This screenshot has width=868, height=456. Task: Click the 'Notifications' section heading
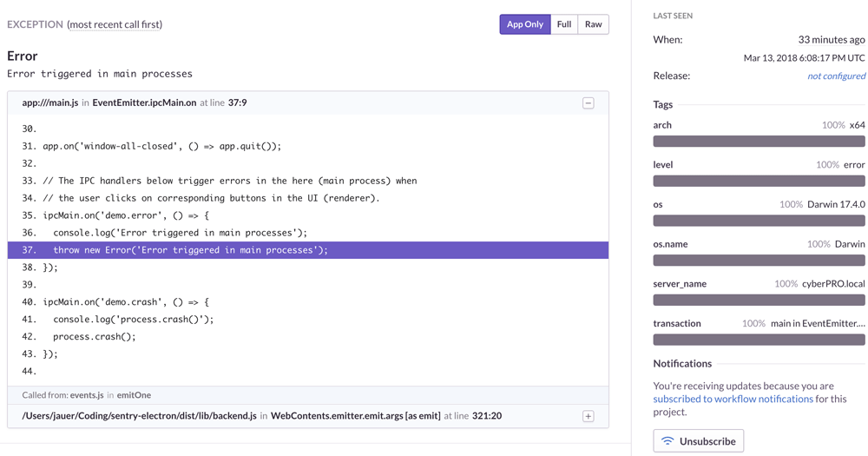(x=682, y=363)
